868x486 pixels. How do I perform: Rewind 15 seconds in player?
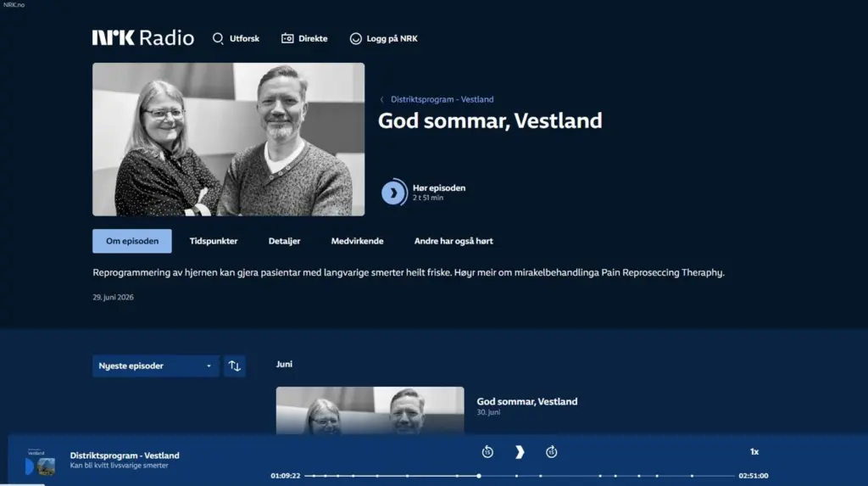click(x=487, y=451)
